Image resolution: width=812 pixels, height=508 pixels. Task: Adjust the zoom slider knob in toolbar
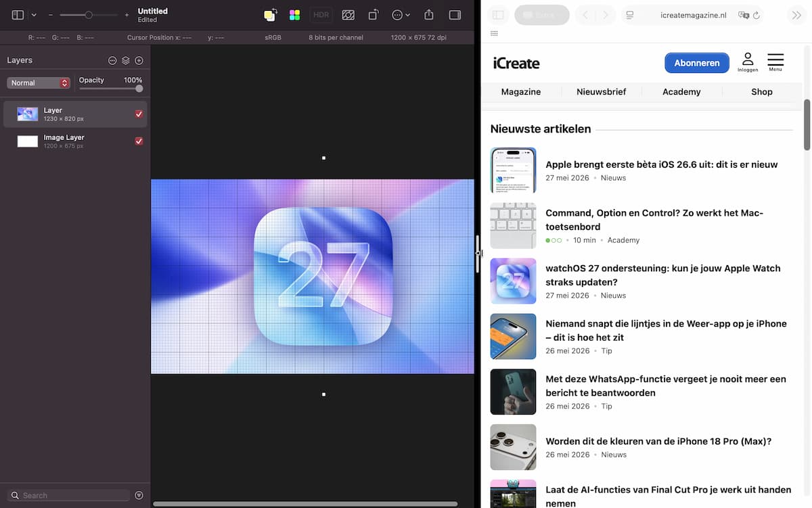click(x=89, y=15)
